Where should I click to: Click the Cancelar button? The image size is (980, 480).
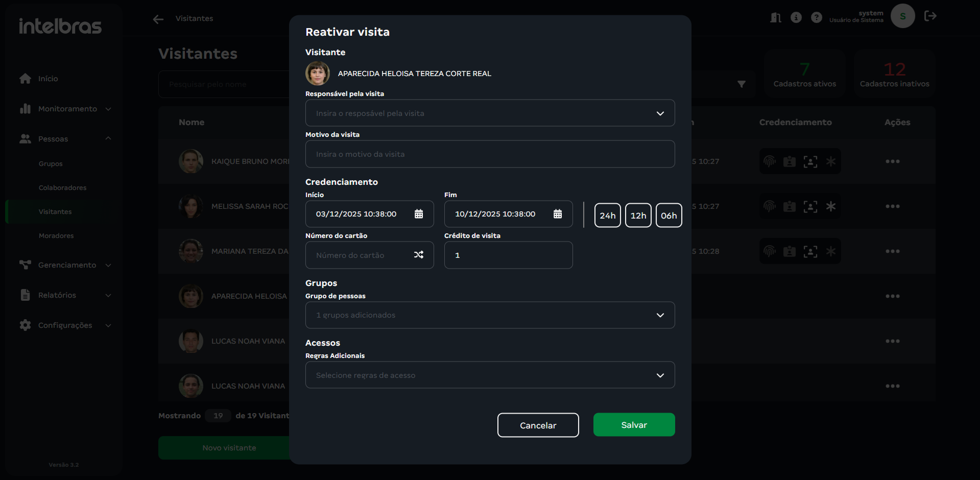click(538, 425)
